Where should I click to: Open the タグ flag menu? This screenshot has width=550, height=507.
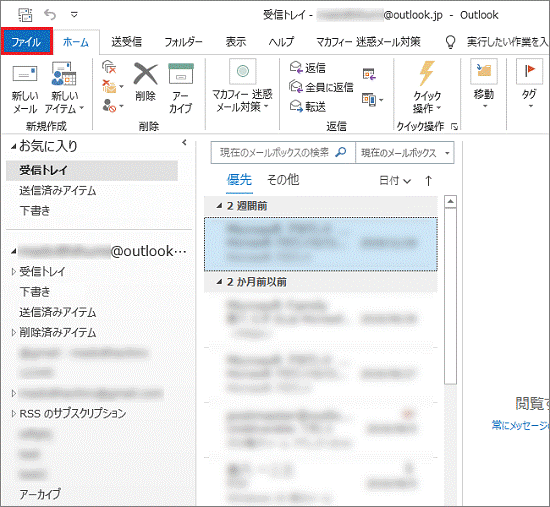click(530, 84)
